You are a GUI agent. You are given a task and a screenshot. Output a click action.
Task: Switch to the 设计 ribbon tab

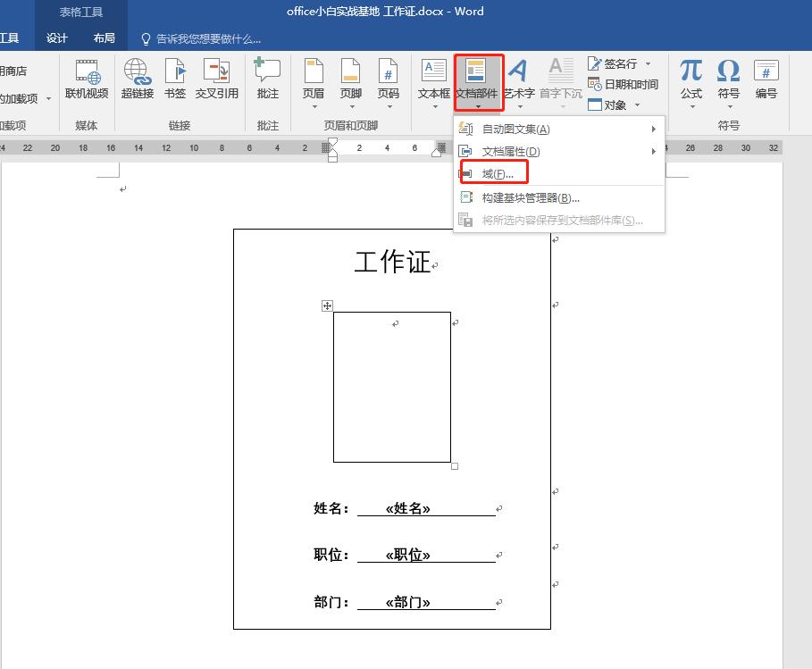click(57, 38)
